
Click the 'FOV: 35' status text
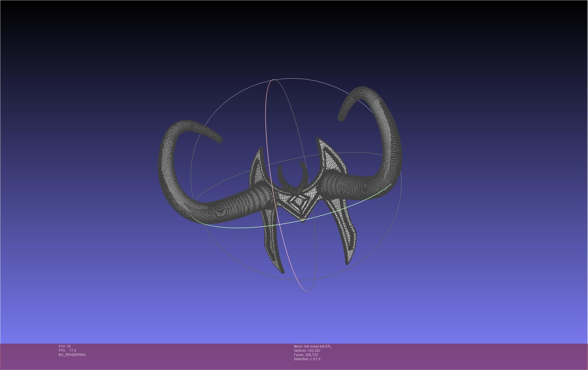65,346
